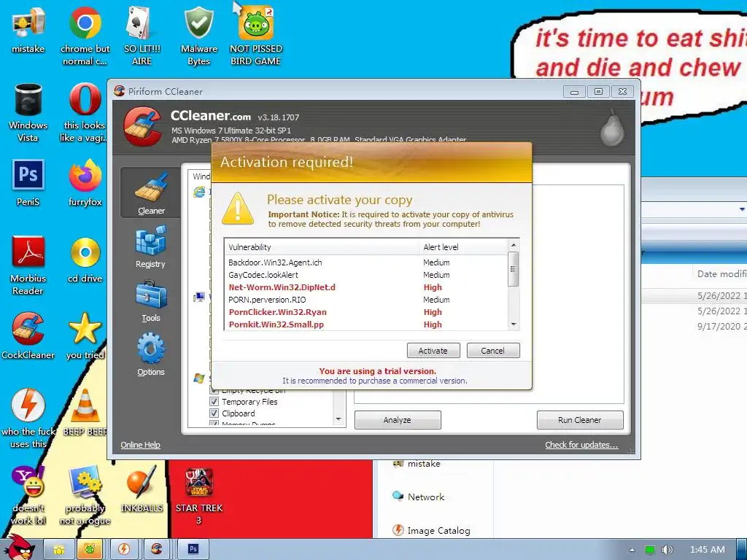Click the pear logo in CCleaner header
Viewport: 747px width, 560px height.
(x=612, y=128)
